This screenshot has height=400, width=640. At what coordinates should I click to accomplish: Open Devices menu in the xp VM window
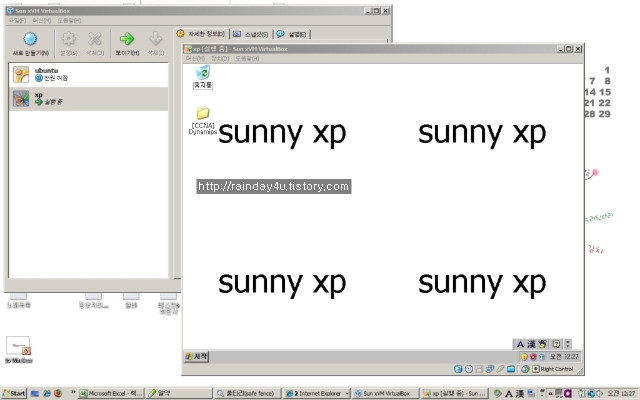[x=220, y=58]
